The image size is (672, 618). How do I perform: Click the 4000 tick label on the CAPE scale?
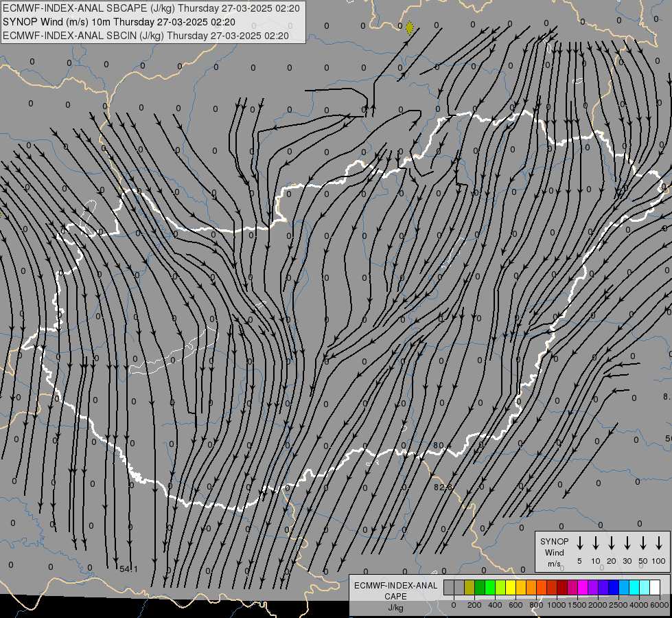639,605
